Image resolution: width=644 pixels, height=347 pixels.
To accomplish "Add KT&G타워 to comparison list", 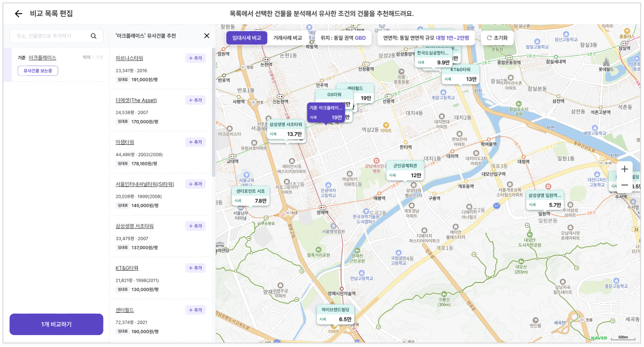I will [x=195, y=268].
